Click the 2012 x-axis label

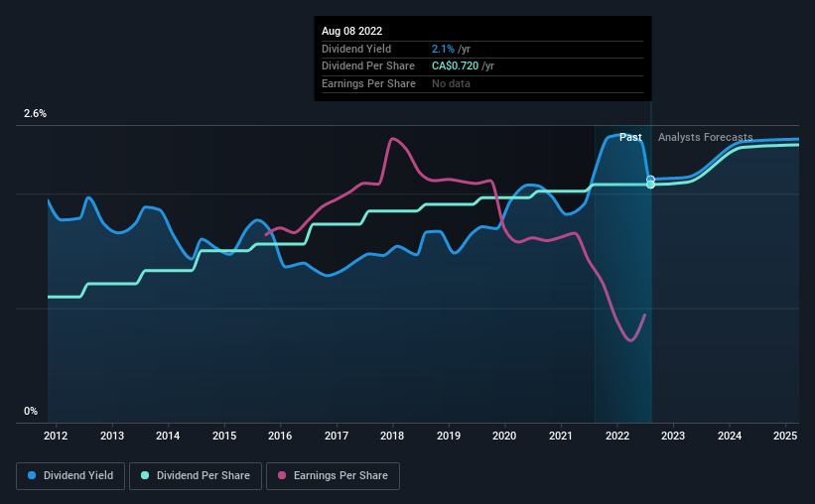click(56, 436)
